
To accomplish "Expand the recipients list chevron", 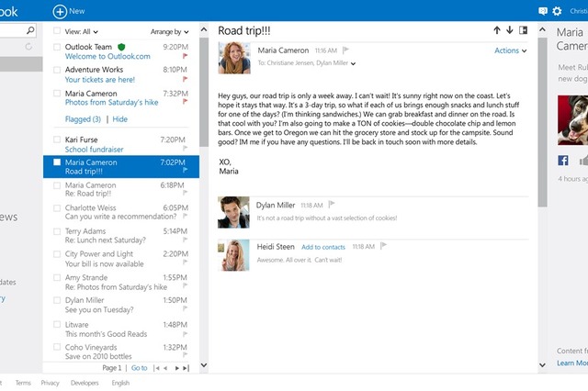I will point(353,63).
